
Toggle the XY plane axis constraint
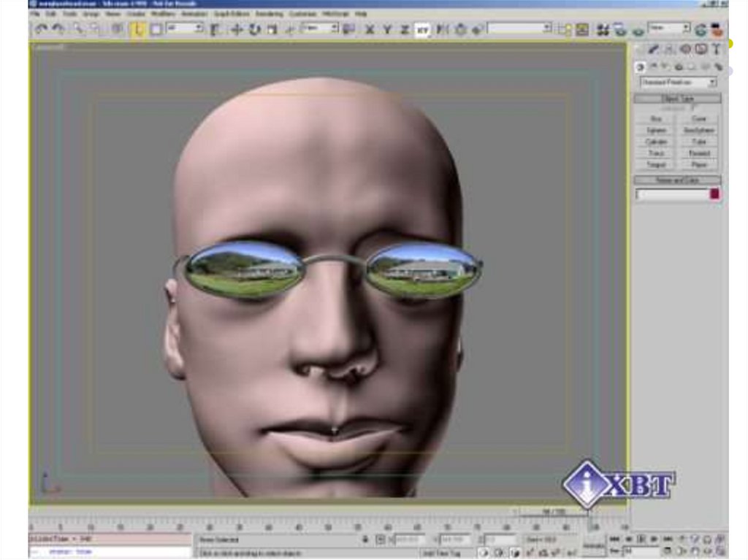pos(422,29)
